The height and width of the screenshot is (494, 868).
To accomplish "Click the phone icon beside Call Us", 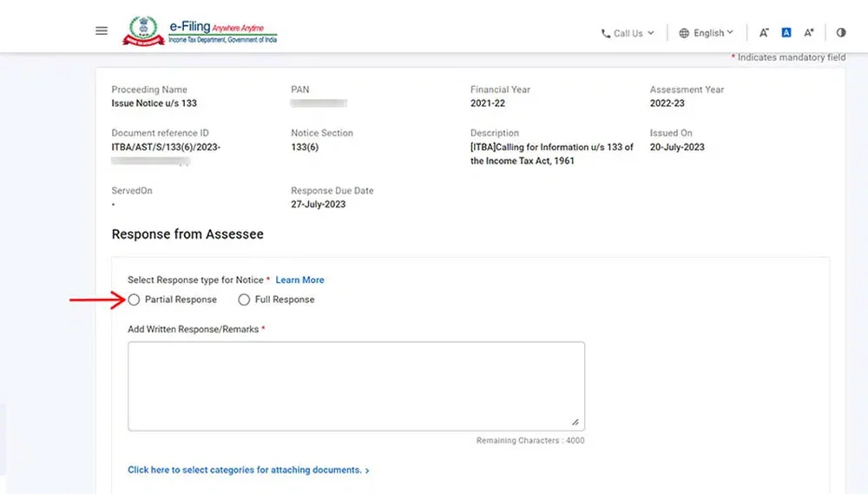I will [x=606, y=34].
